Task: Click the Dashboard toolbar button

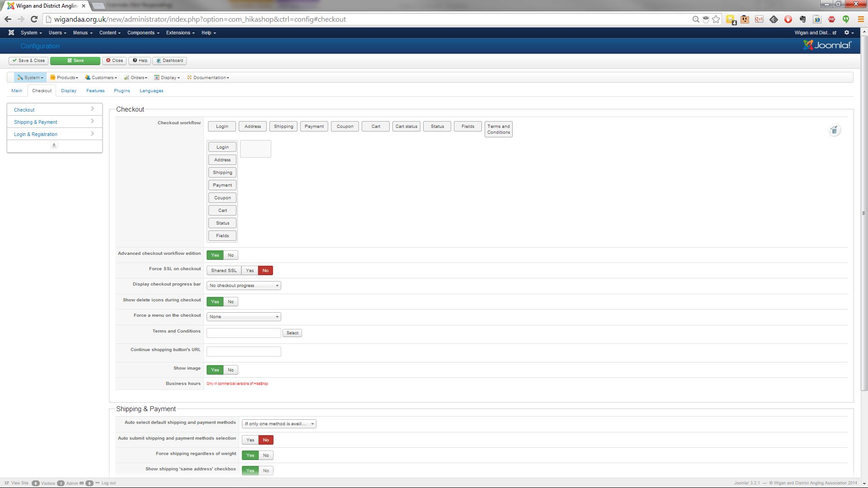Action: click(x=170, y=61)
